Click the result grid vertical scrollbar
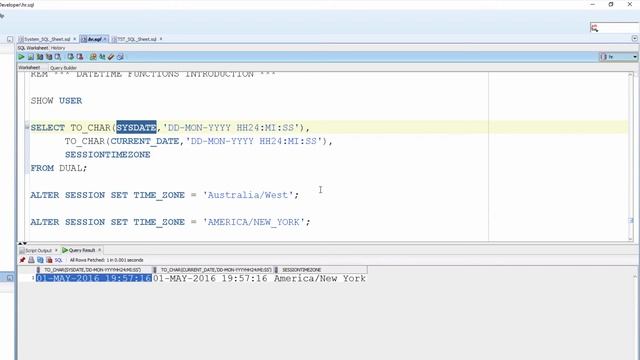The height and width of the screenshot is (360, 640). (x=636, y=316)
